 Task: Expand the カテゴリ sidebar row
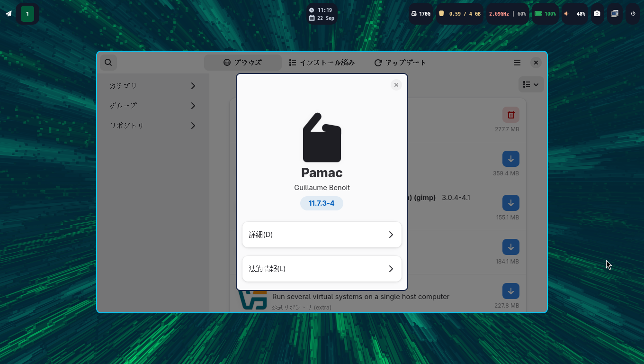[x=153, y=86]
